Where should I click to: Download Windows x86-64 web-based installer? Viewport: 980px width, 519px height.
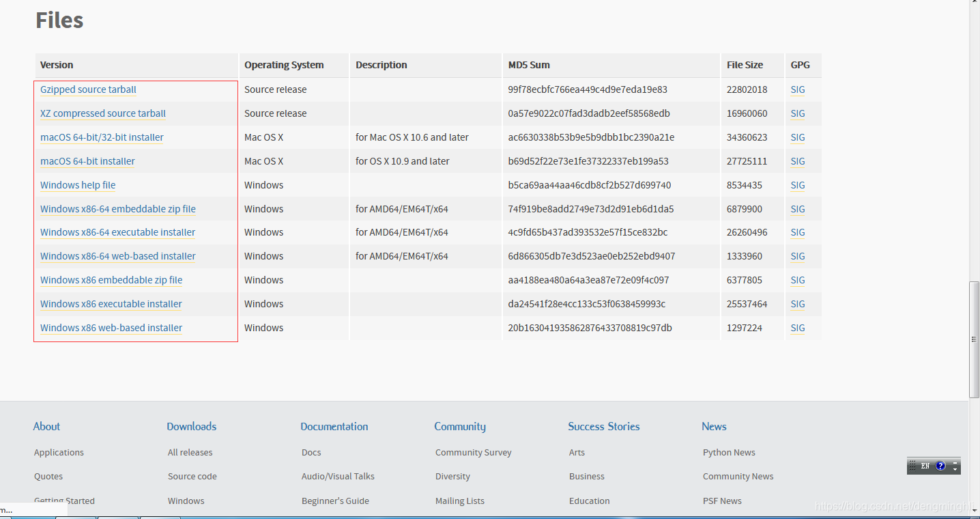coord(118,256)
